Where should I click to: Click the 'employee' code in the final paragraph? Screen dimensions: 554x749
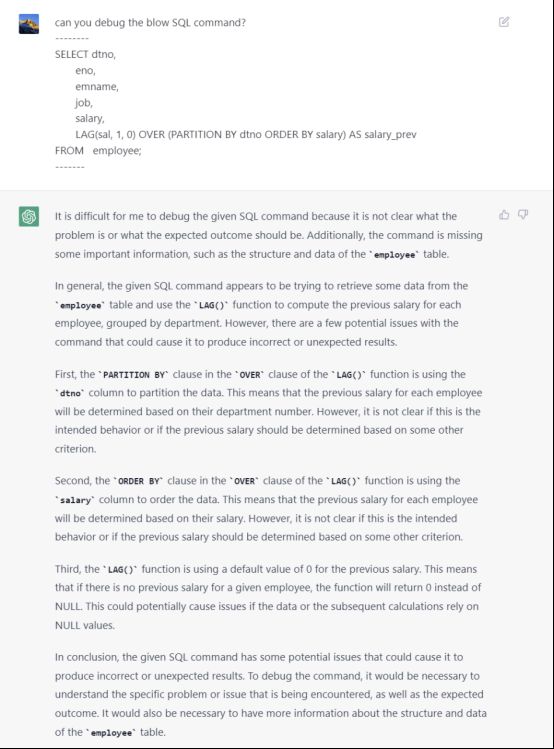coord(111,732)
